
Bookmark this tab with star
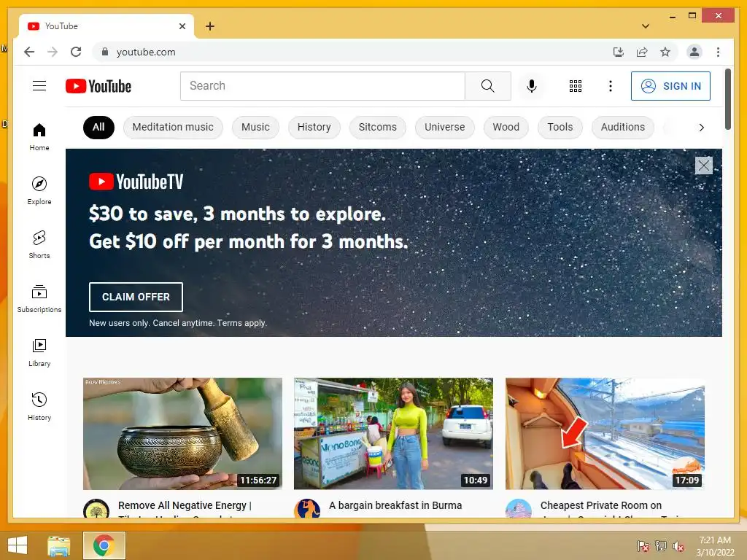(x=665, y=52)
